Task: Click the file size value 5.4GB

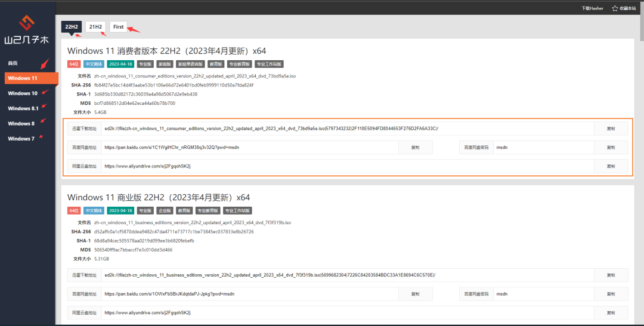Action: 100,112
